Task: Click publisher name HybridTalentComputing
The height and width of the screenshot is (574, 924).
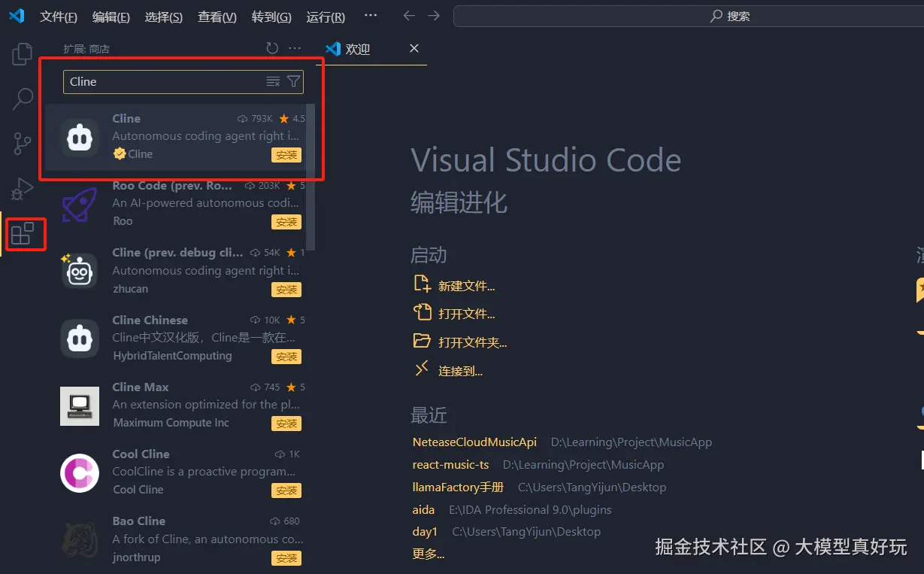Action: pyautogui.click(x=172, y=355)
